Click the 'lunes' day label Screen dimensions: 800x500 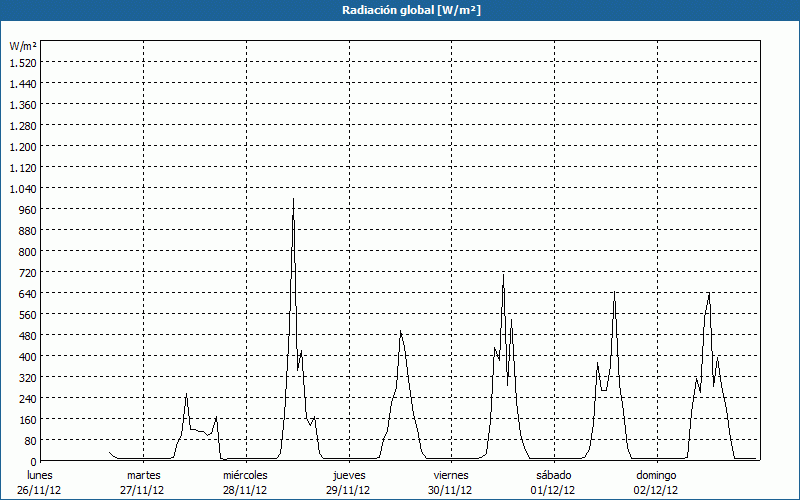pyautogui.click(x=40, y=475)
